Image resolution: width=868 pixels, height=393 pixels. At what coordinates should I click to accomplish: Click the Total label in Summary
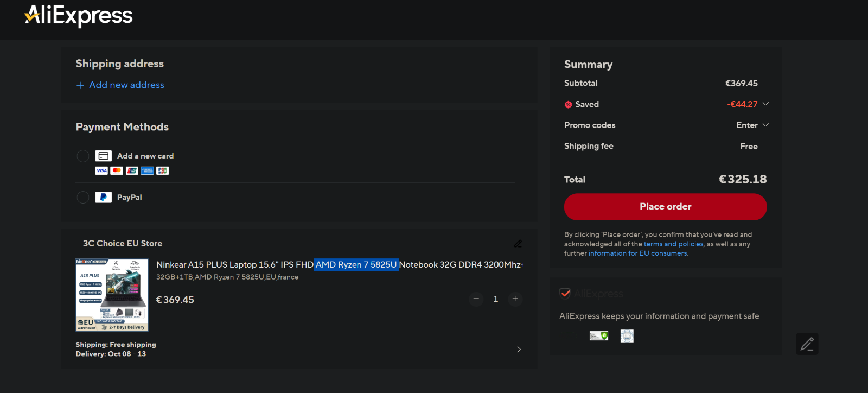coord(575,180)
